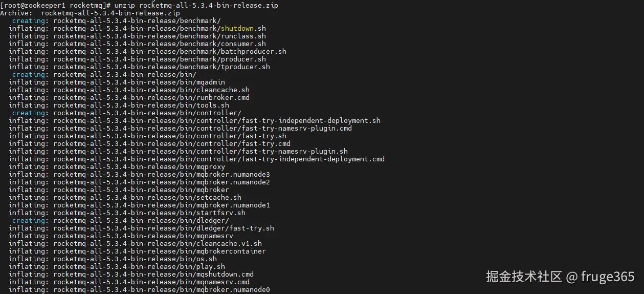Click the benchmark/runclass.sh output line
This screenshot has height=294, width=644.
pos(137,36)
